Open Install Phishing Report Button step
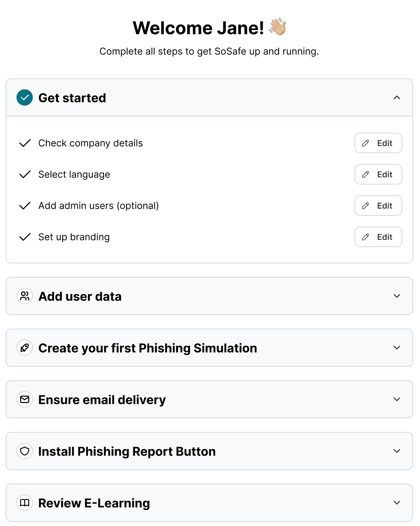 coord(127,451)
